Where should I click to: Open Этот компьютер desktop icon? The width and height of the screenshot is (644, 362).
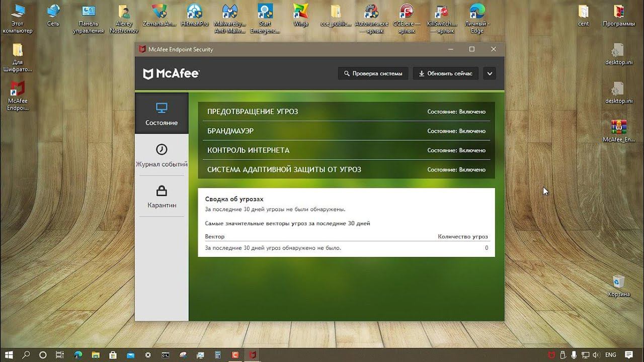(18, 19)
